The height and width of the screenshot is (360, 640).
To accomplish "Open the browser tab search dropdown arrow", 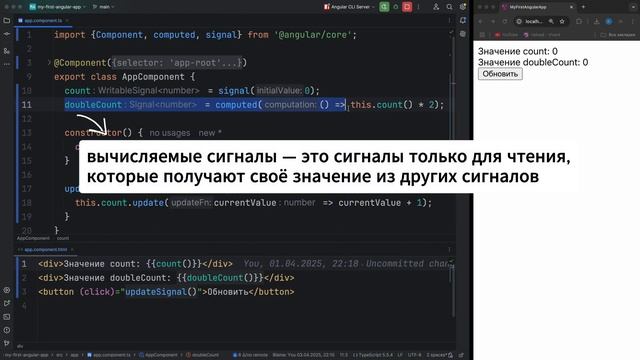I will tap(633, 7).
